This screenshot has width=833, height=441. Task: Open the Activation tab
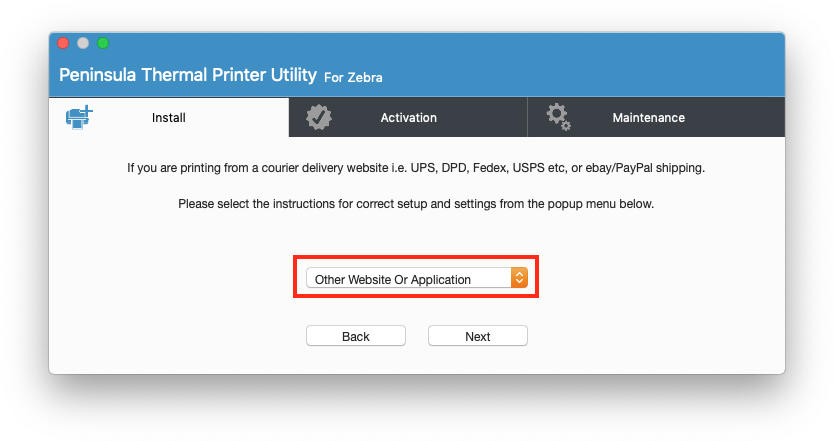pyautogui.click(x=408, y=117)
